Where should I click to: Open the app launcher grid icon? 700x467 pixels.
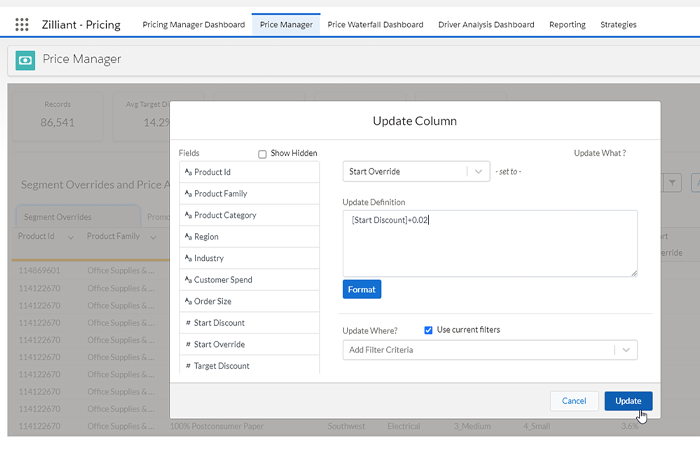click(x=22, y=24)
